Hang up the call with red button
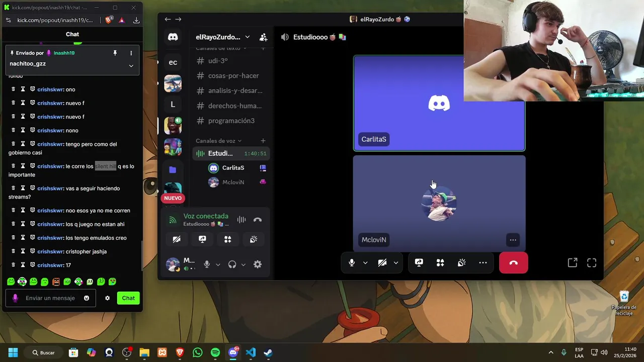 [x=513, y=262]
